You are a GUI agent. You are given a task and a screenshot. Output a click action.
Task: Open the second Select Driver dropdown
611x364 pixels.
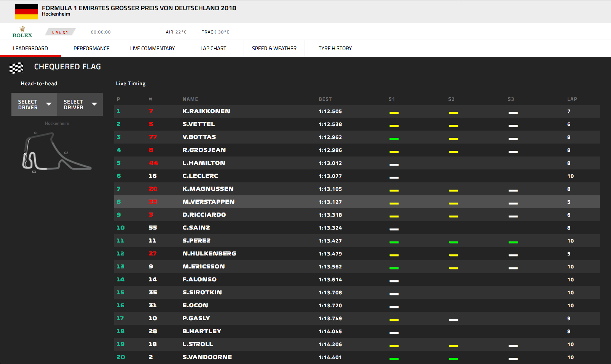[x=80, y=104]
